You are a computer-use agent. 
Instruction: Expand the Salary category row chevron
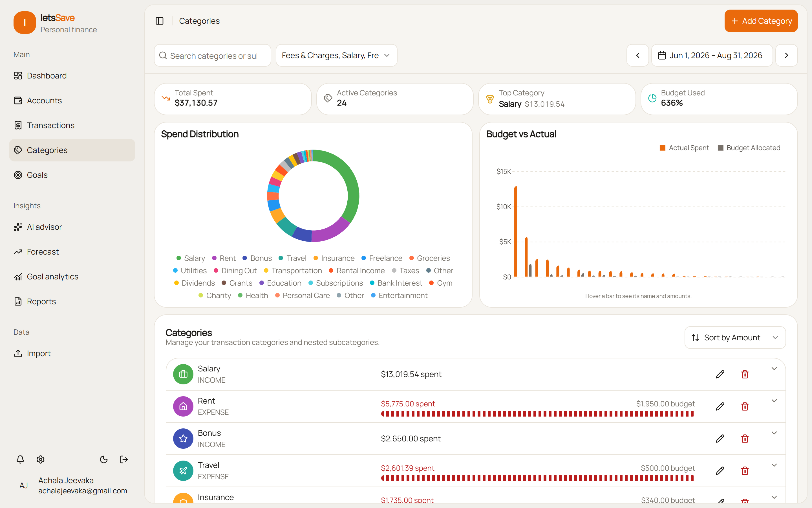click(x=774, y=369)
